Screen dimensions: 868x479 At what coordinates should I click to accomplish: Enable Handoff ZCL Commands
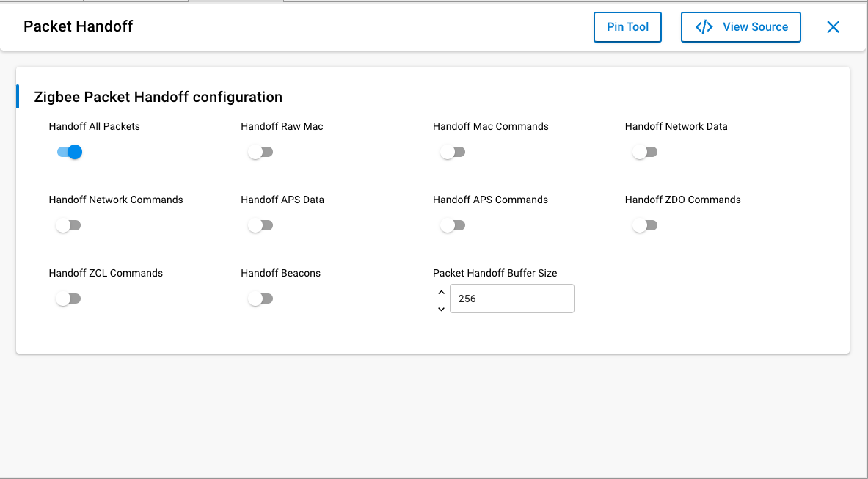68,298
